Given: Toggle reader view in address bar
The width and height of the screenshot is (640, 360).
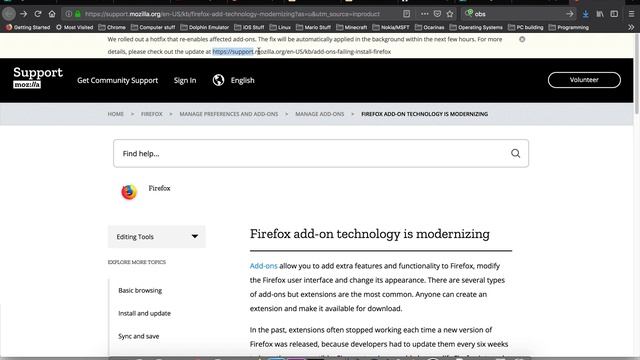Looking at the screenshot, I should (407, 14).
